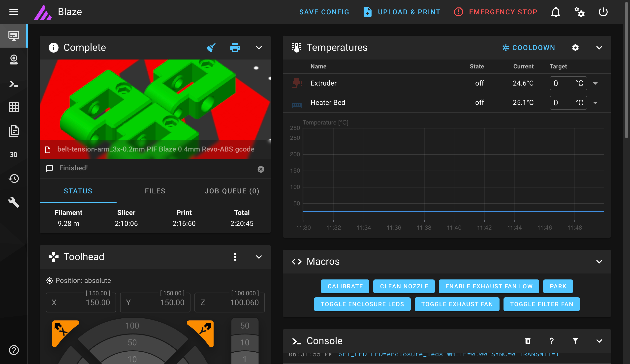
Task: Click the Position: absolute label
Action: coord(83,280)
